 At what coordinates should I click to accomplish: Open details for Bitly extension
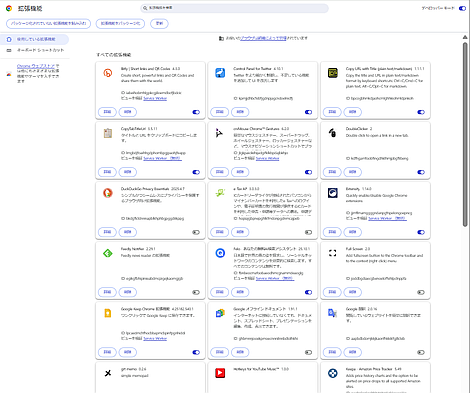[107, 112]
